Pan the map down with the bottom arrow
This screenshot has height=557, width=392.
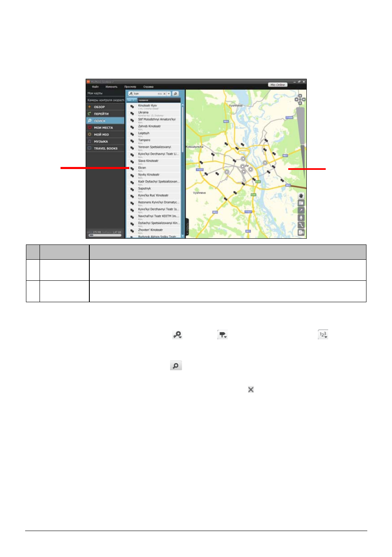tap(300, 103)
